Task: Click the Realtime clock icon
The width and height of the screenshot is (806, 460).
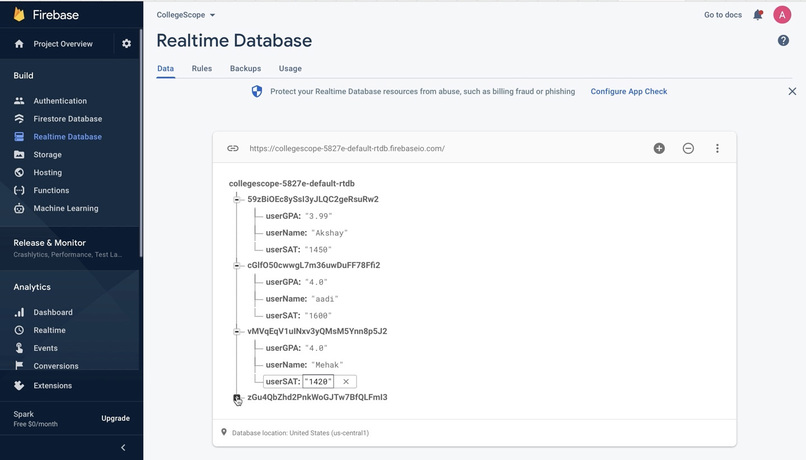Action: click(x=19, y=330)
